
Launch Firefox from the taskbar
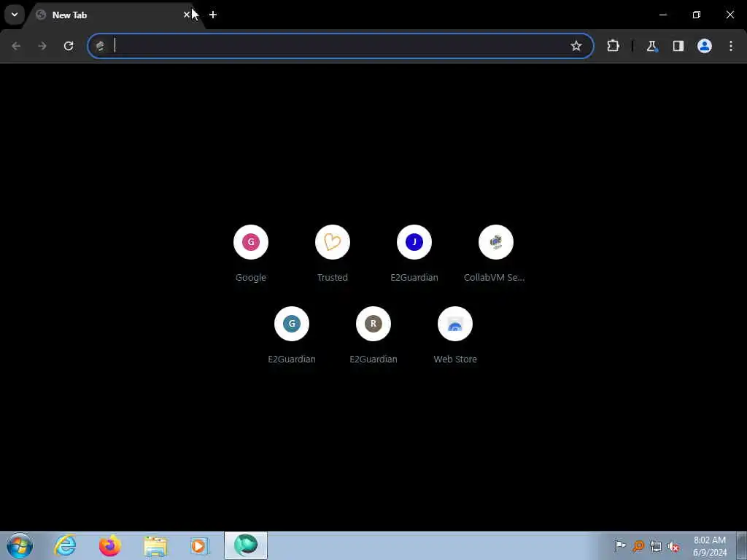tap(110, 545)
